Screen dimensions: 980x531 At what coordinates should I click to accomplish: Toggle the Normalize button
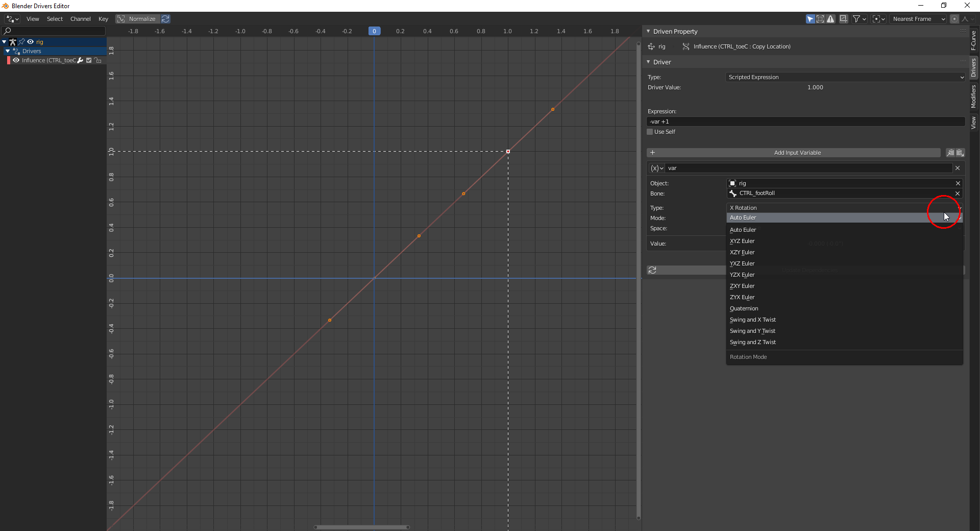point(137,19)
